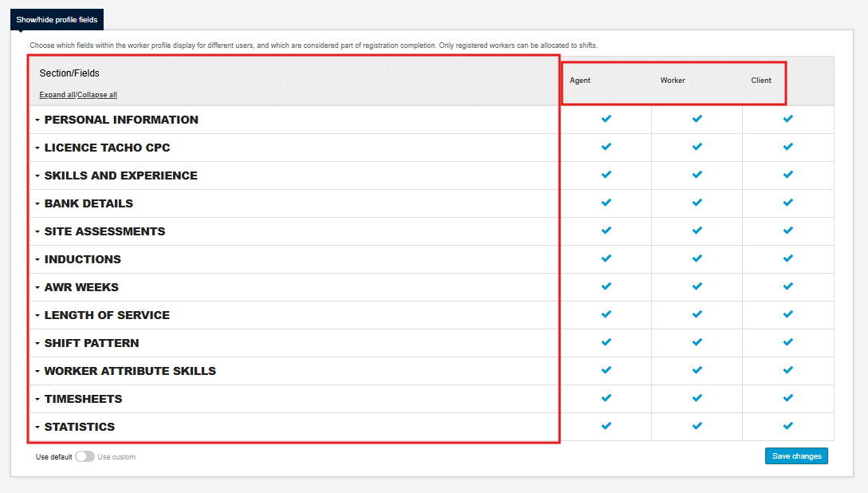
Task: Disable the Client checkmark for Timesheets
Action: tap(787, 398)
